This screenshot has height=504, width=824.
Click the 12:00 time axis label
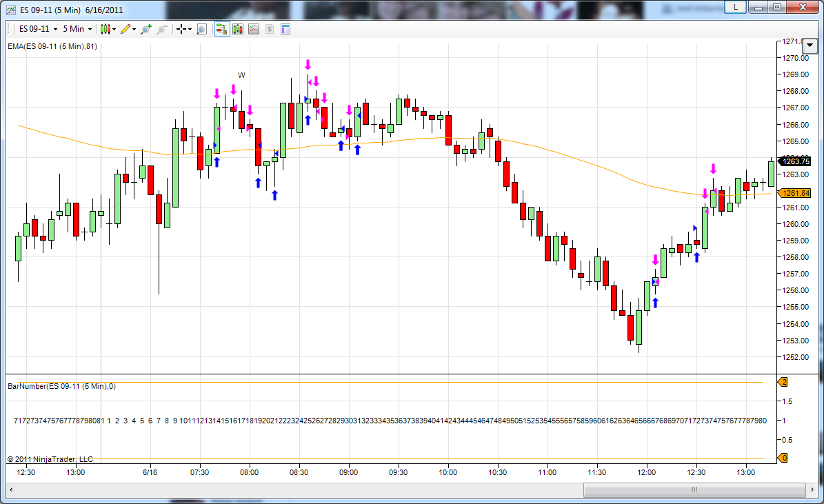646,472
